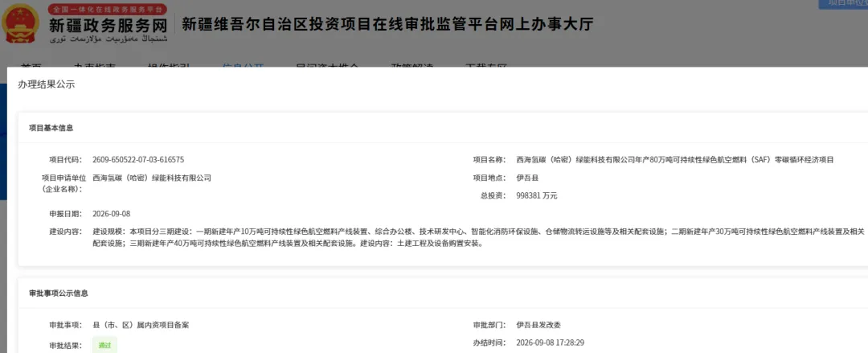
Task: Click the 审批事项 label
Action: [x=65, y=325]
